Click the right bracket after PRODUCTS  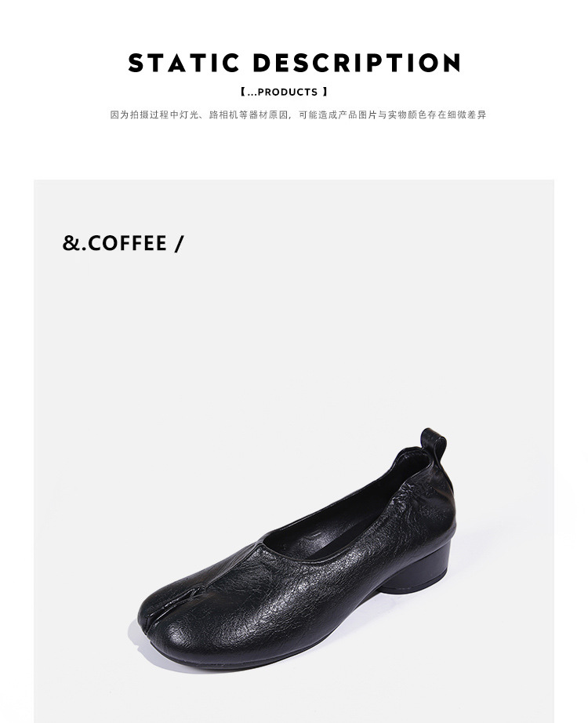(325, 93)
